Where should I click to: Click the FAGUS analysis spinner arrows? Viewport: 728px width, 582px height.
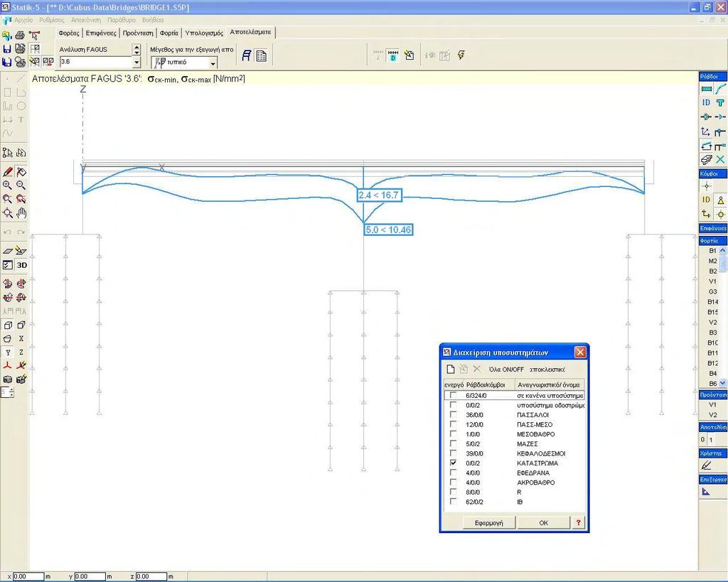pos(136,49)
